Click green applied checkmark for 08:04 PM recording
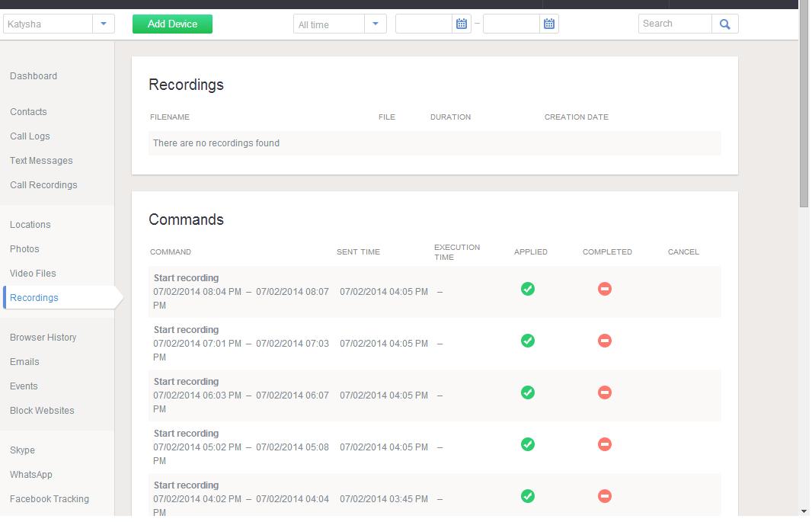 (528, 289)
